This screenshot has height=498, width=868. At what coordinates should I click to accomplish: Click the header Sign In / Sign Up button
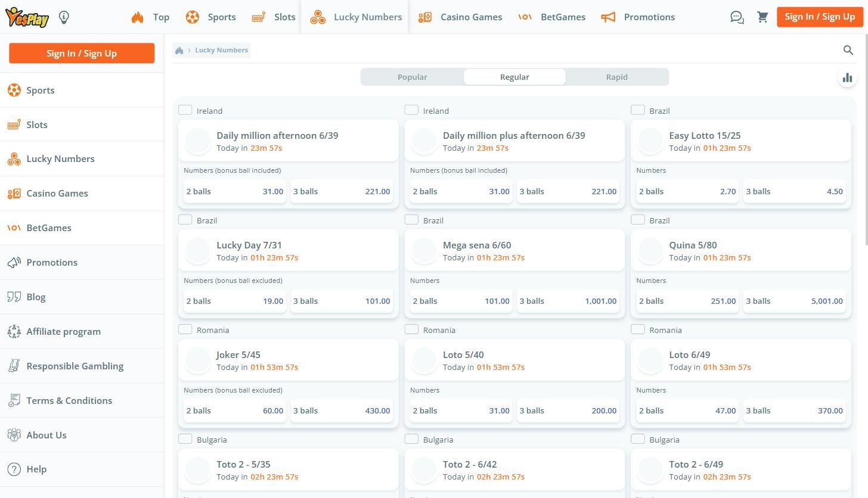[x=820, y=17]
